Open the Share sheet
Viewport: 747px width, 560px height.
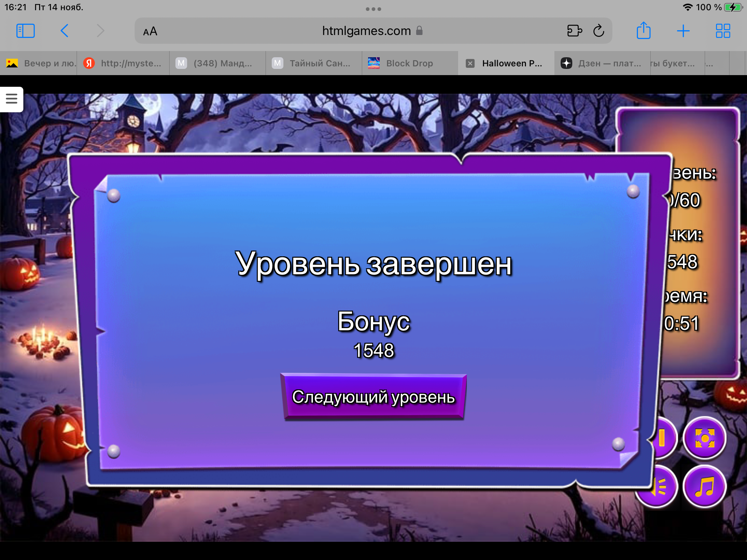point(643,31)
